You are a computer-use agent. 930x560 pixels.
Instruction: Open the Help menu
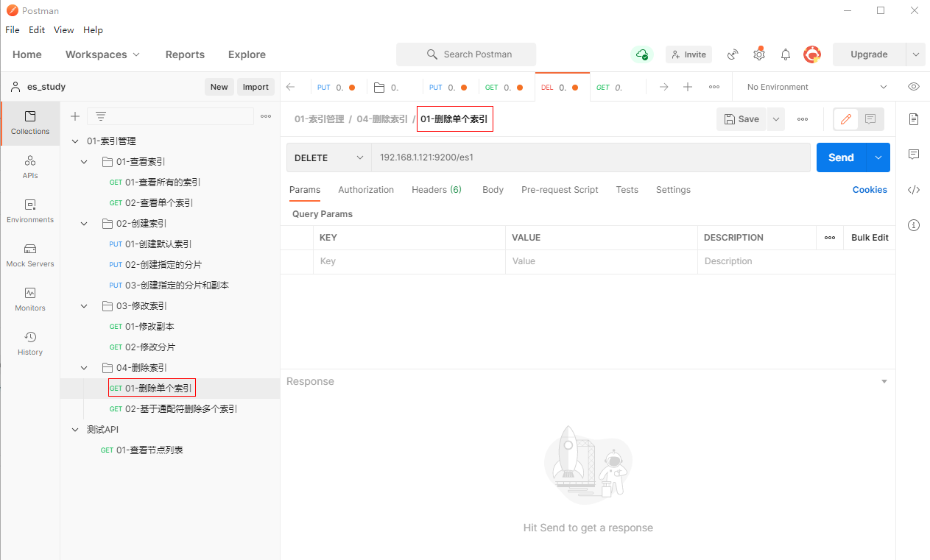[x=93, y=30]
